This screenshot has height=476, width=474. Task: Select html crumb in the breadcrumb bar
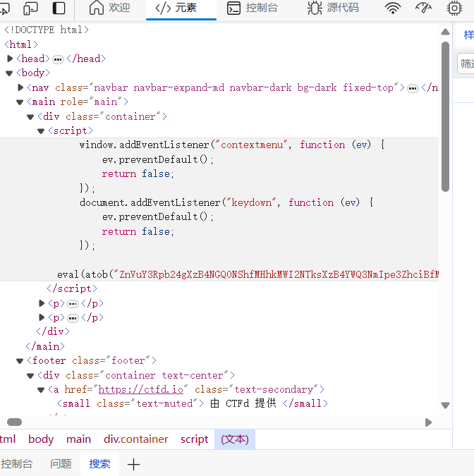8,439
